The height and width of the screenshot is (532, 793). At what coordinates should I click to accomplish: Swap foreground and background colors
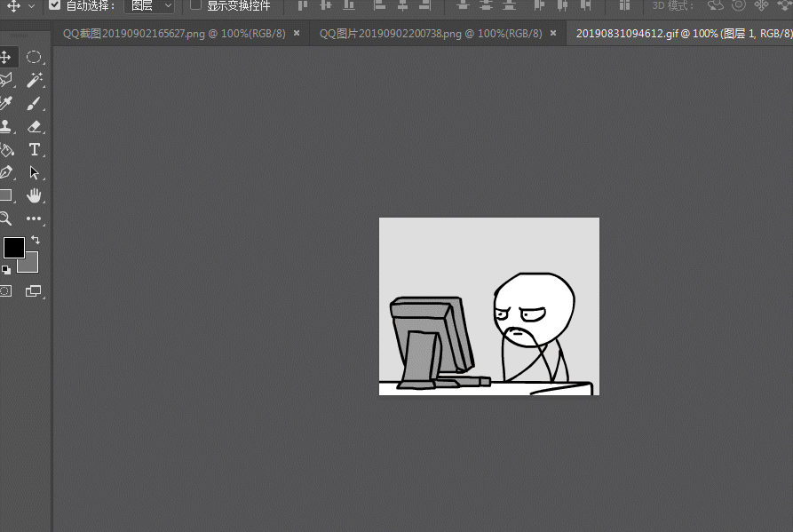tap(36, 240)
